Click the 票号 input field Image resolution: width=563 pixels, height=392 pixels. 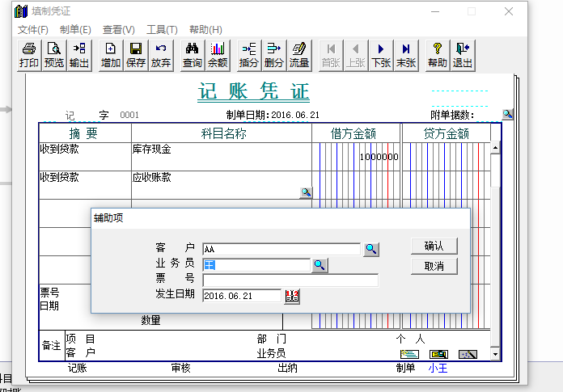[290, 280]
